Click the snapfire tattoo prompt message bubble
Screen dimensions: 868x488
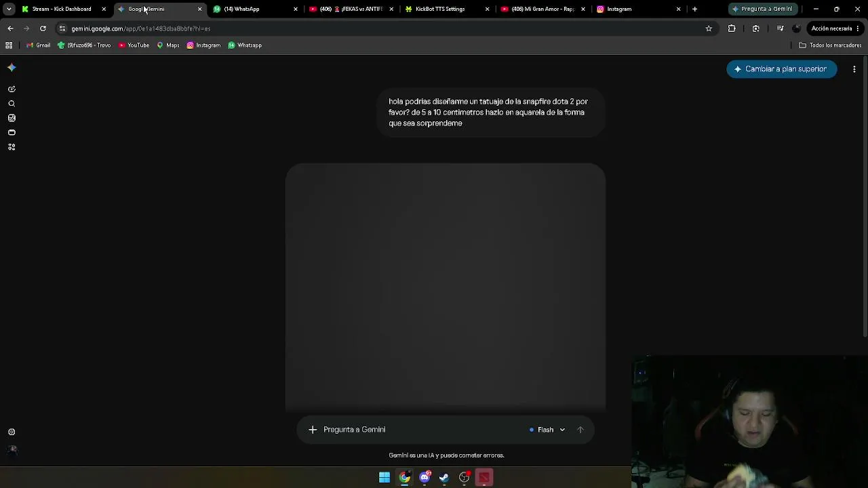coord(490,113)
